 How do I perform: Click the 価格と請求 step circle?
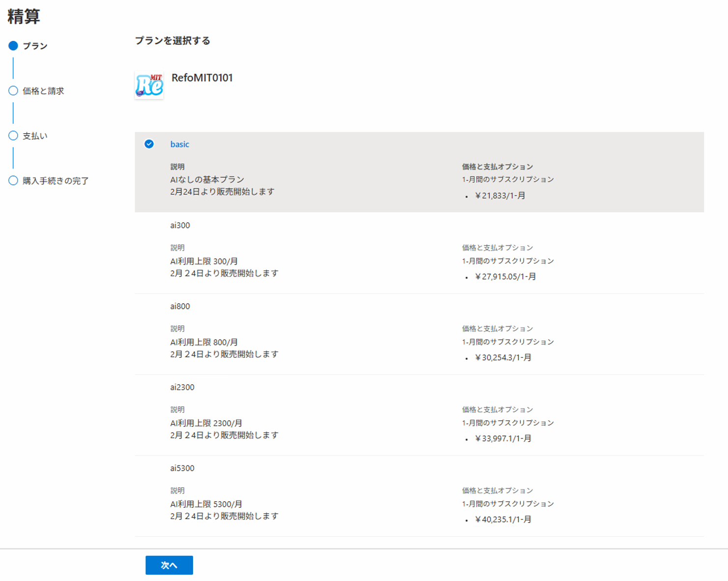[12, 90]
